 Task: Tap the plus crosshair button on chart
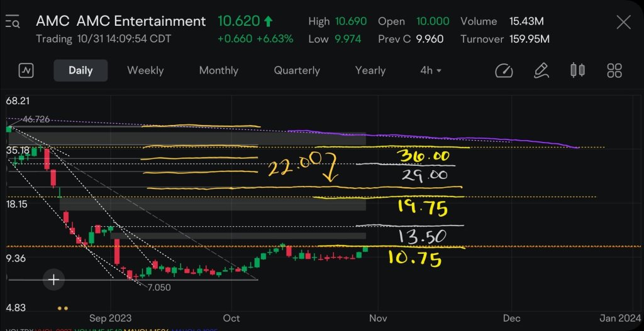tap(54, 280)
